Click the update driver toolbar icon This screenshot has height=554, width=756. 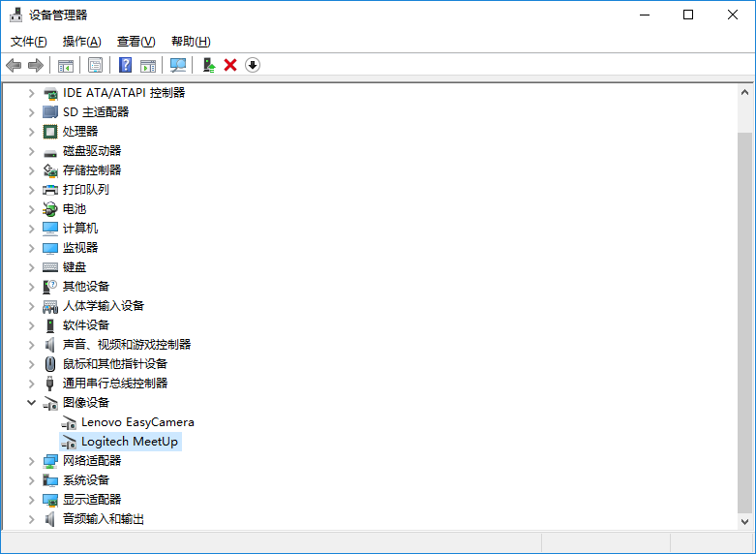(x=208, y=65)
